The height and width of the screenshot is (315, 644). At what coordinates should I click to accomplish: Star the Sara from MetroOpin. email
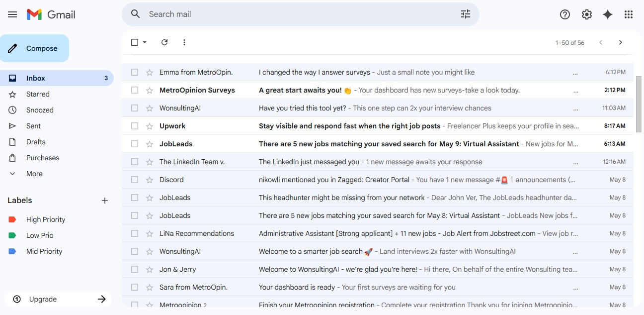(x=150, y=287)
